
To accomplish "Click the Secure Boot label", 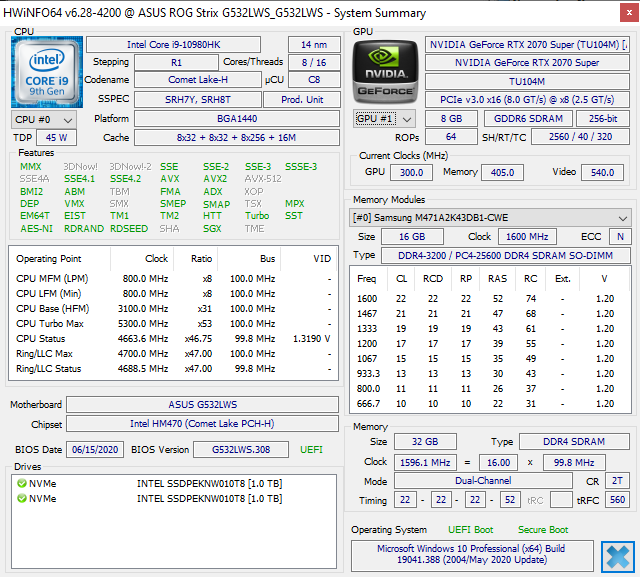I will [x=543, y=530].
